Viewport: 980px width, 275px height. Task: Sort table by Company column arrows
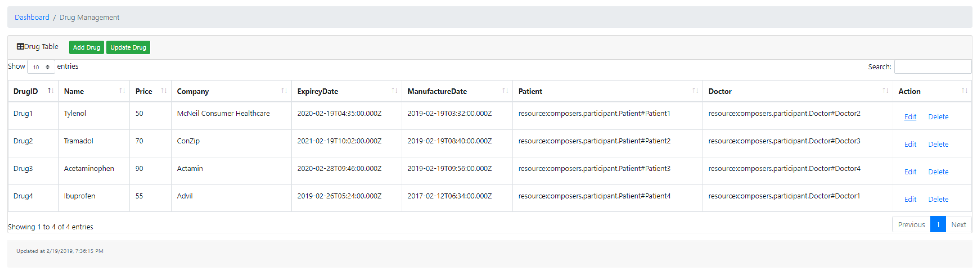(284, 91)
